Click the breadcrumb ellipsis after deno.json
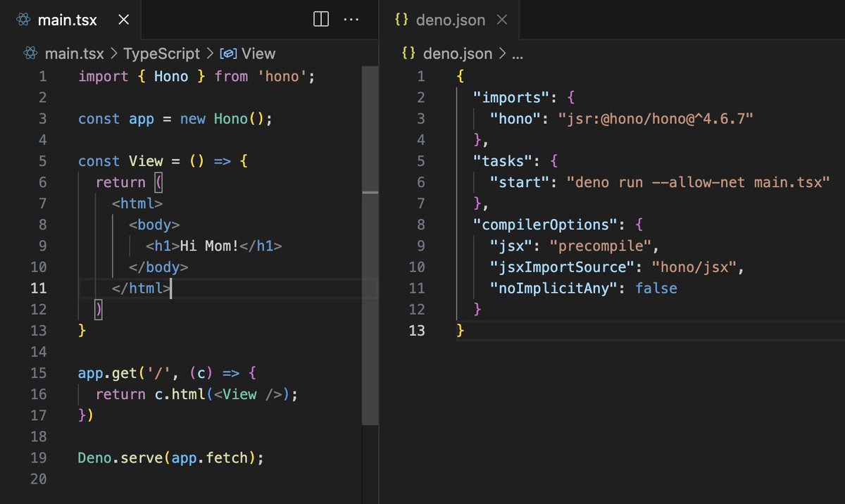 [x=517, y=53]
